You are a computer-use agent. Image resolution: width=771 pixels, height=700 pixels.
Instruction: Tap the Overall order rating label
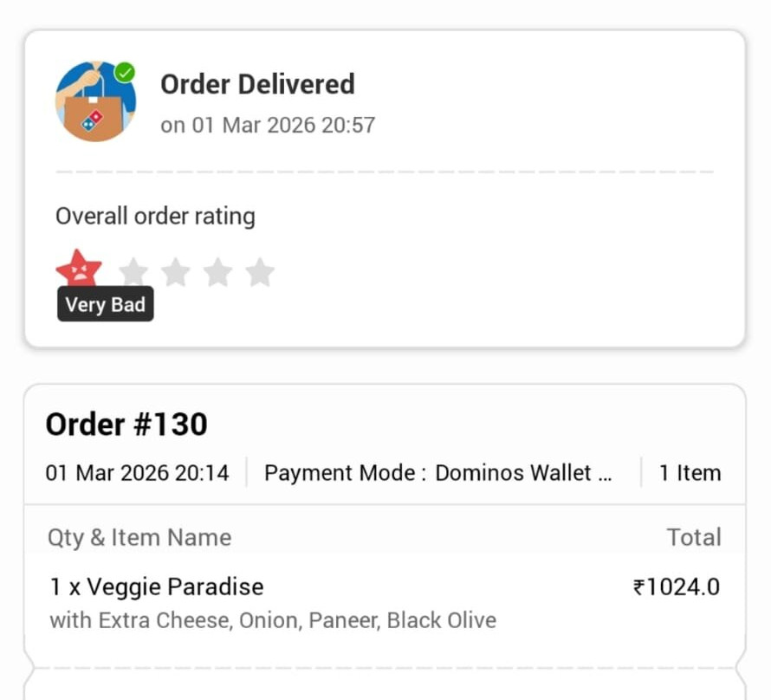coord(155,217)
